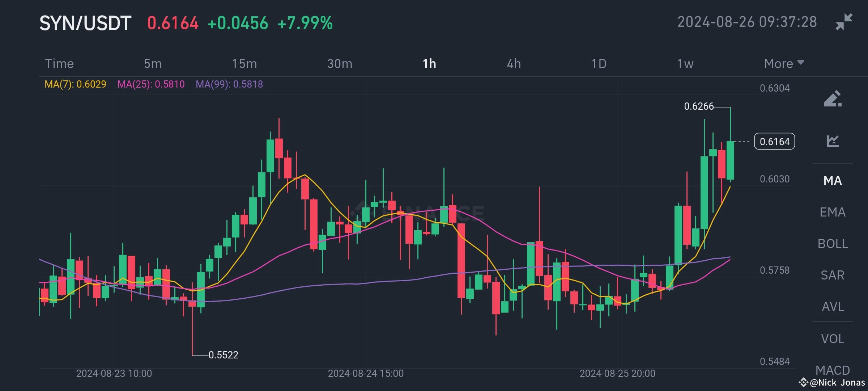Open the SAR indicator option

833,275
